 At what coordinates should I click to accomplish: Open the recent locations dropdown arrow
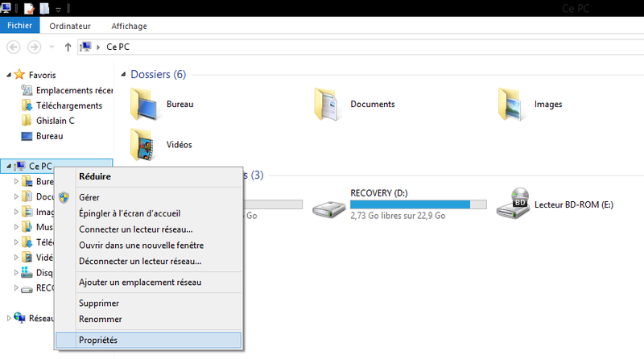click(x=52, y=47)
